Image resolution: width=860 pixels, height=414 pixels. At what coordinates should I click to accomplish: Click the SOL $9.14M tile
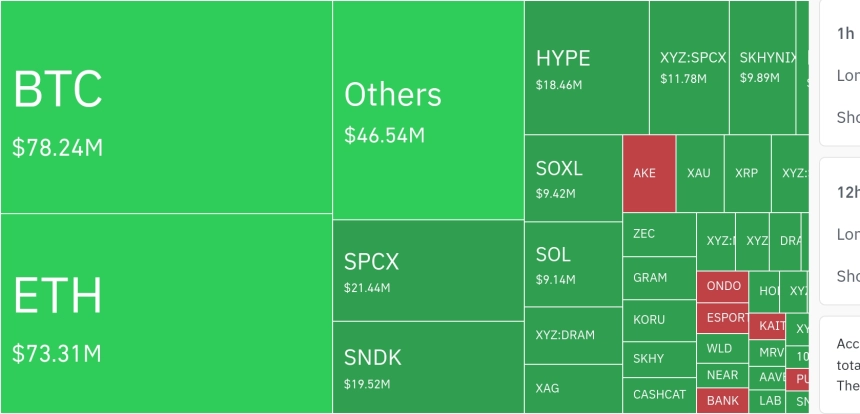(574, 264)
